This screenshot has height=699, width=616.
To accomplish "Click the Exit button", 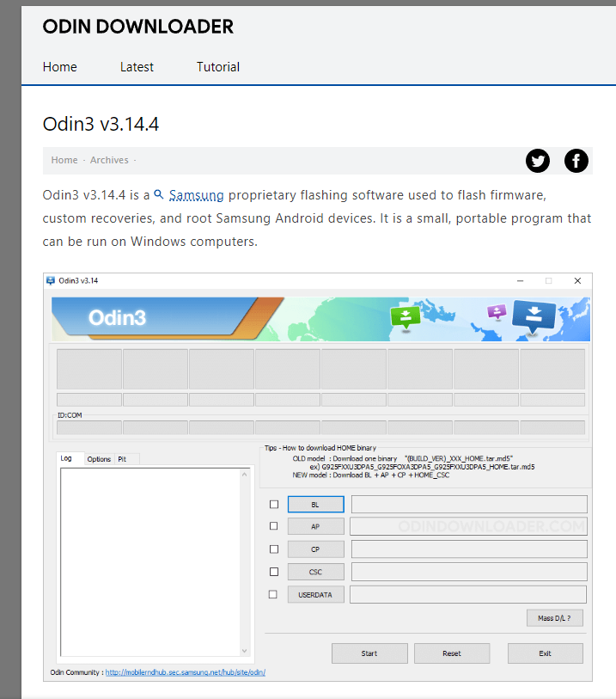I will 546,653.
